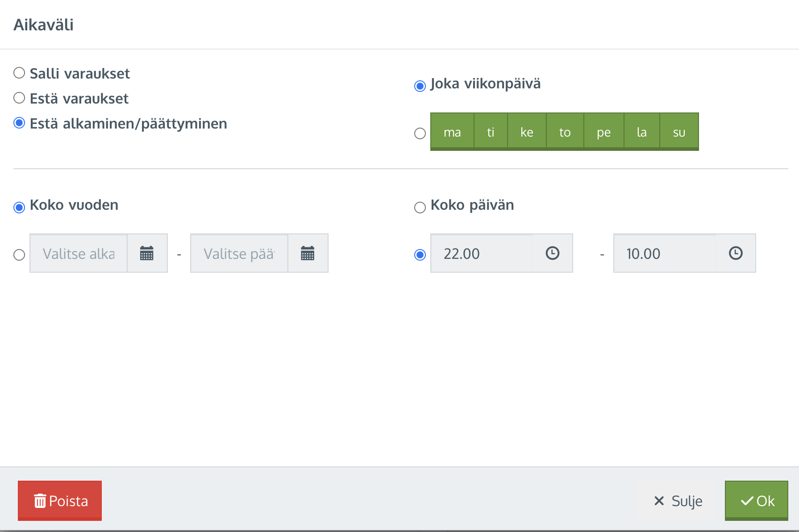Click the 10.00 end time field

point(665,253)
